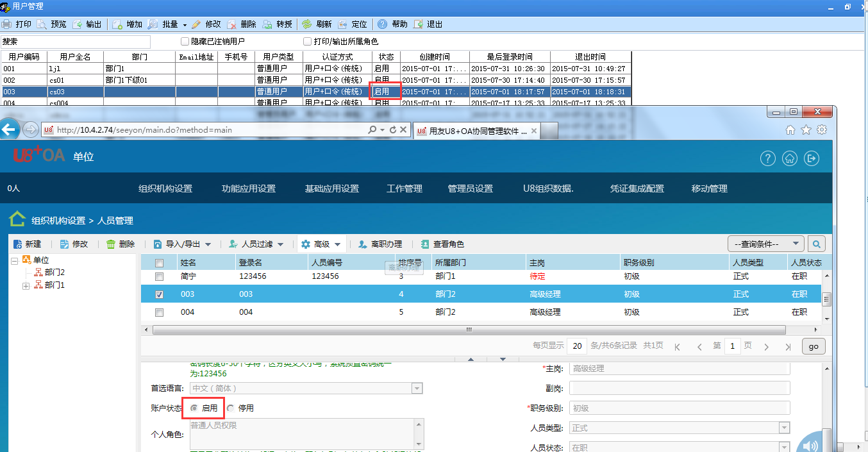
Task: Click the go pagination button
Action: click(x=813, y=346)
